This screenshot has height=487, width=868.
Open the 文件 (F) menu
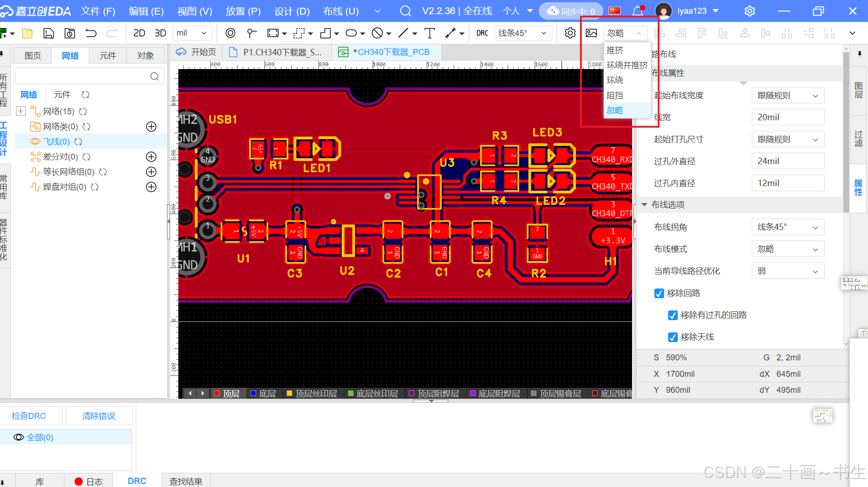click(x=98, y=11)
